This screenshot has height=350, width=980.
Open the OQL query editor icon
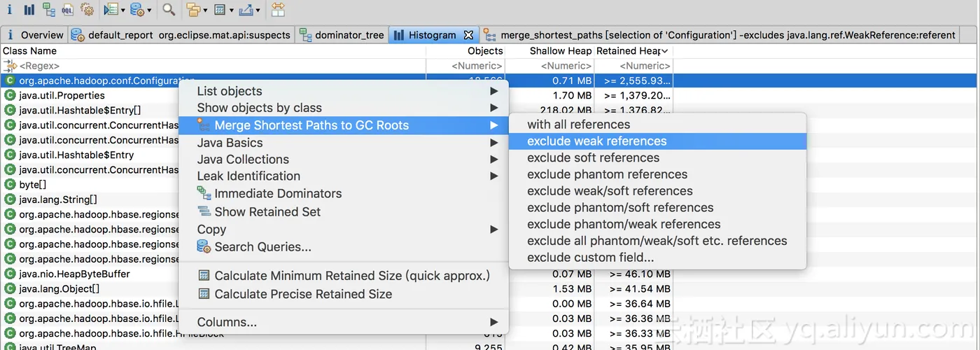click(x=68, y=10)
